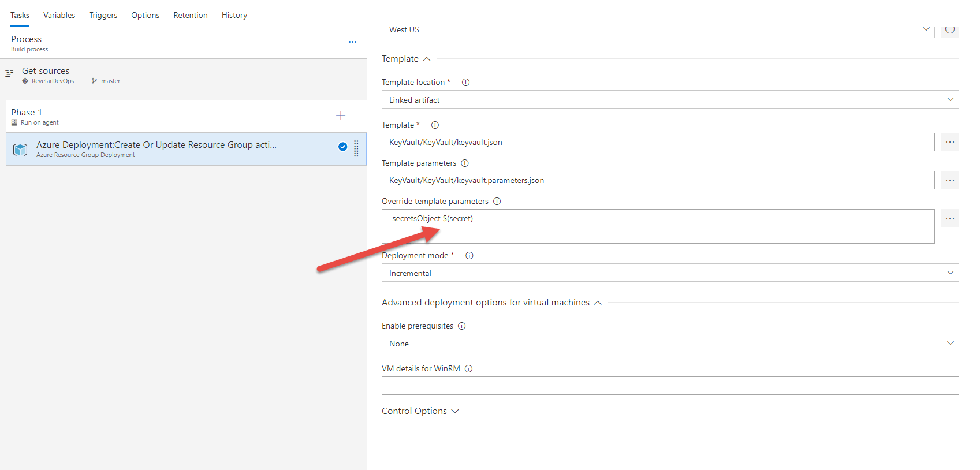The image size is (980, 470).
Task: Switch to the Options tab
Action: (x=145, y=15)
